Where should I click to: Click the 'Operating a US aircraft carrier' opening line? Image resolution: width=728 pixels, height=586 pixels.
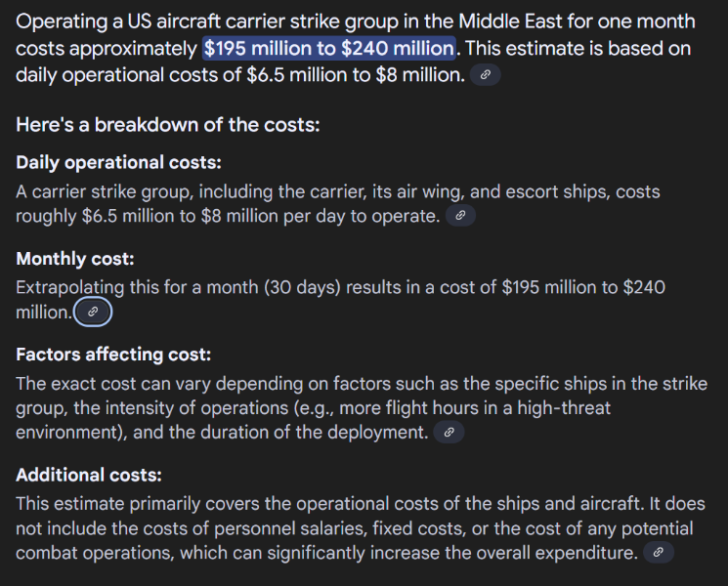click(x=355, y=21)
